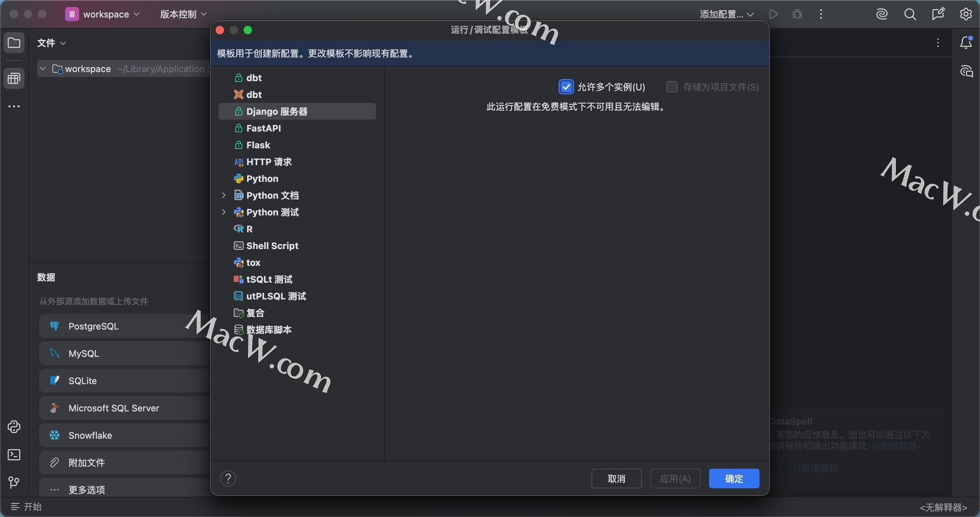
Task: Click the help question mark button
Action: click(228, 479)
